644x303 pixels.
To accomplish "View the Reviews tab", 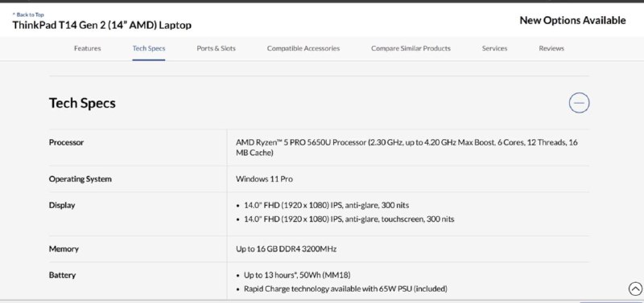I will 551,48.
